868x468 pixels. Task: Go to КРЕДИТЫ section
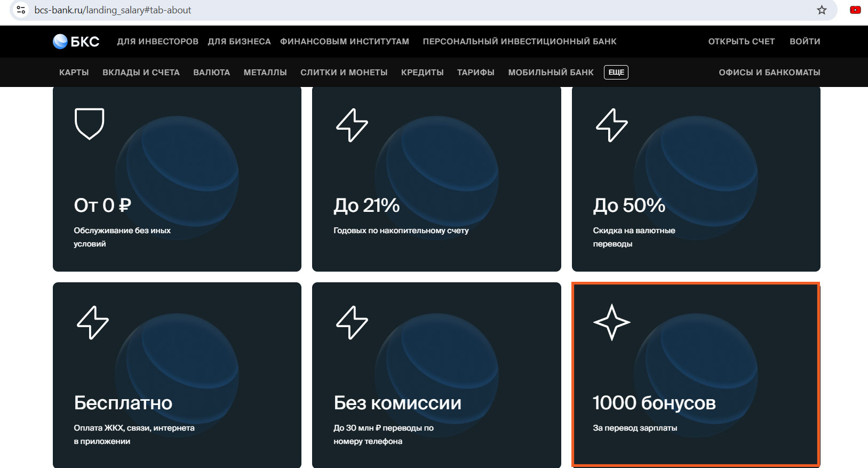click(423, 73)
